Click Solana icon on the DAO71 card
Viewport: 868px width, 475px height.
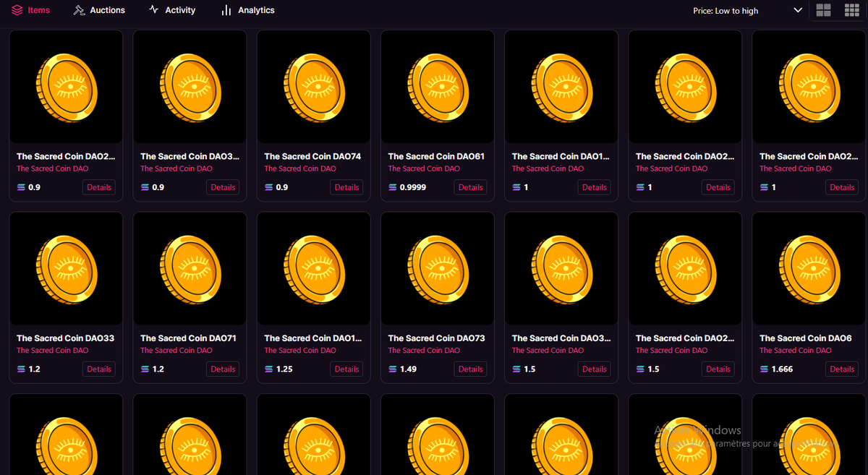click(x=145, y=369)
